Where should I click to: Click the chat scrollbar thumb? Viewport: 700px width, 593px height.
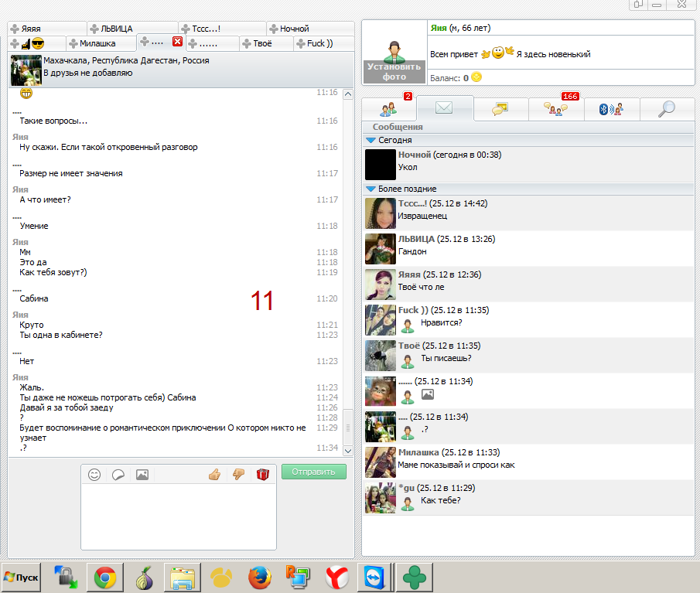[x=348, y=427]
